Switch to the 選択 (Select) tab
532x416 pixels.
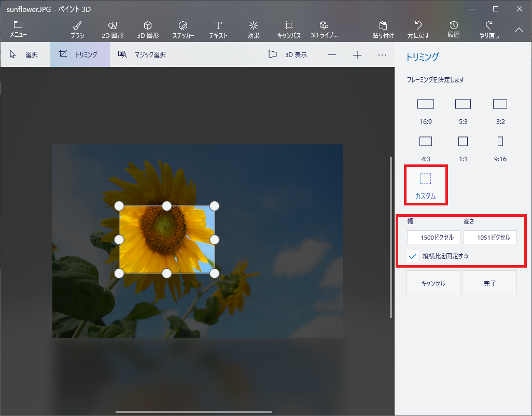[25, 54]
